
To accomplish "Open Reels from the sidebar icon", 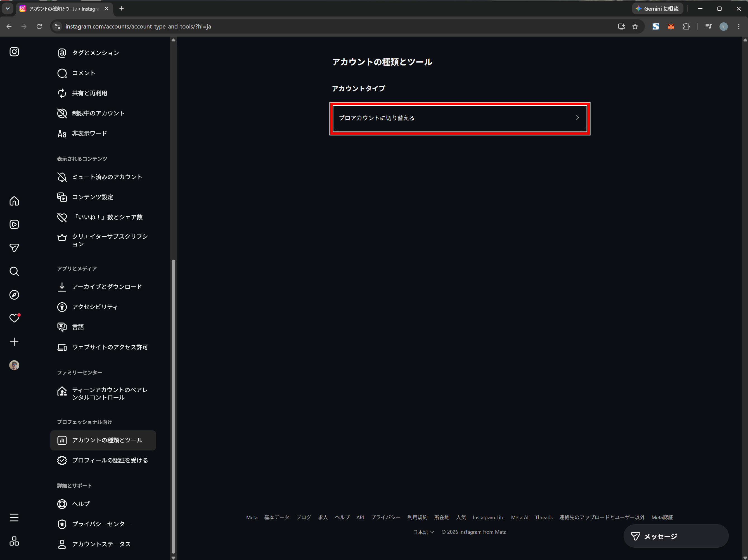I will (x=14, y=224).
